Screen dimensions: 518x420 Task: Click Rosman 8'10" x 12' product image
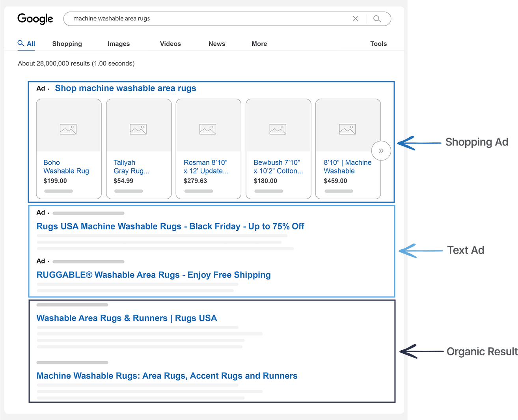tap(208, 125)
